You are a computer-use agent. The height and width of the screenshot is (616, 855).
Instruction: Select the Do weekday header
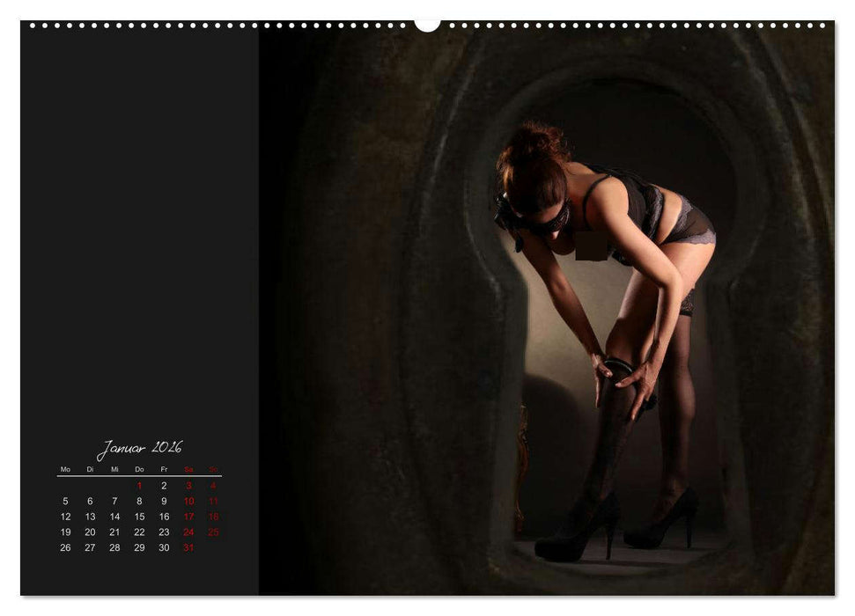coord(139,469)
